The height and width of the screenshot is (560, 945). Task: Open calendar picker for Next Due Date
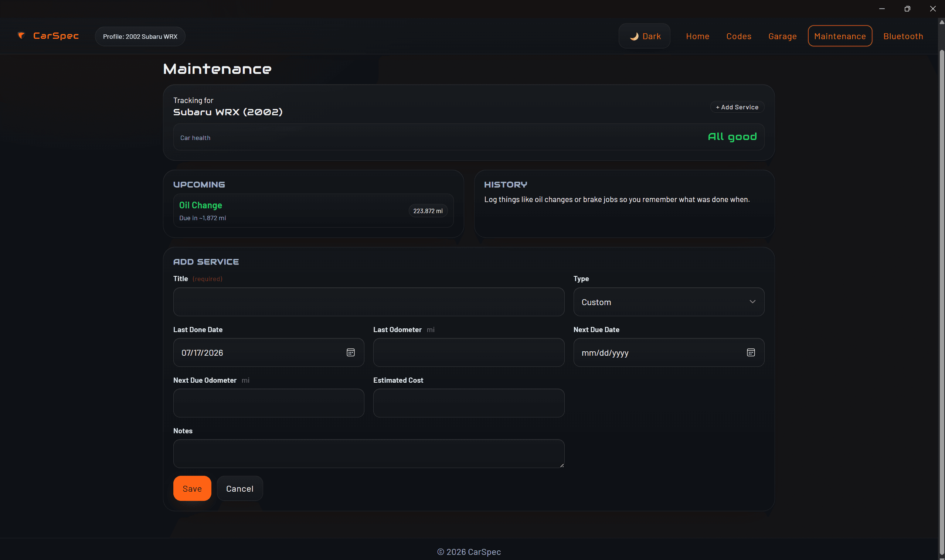click(x=751, y=352)
